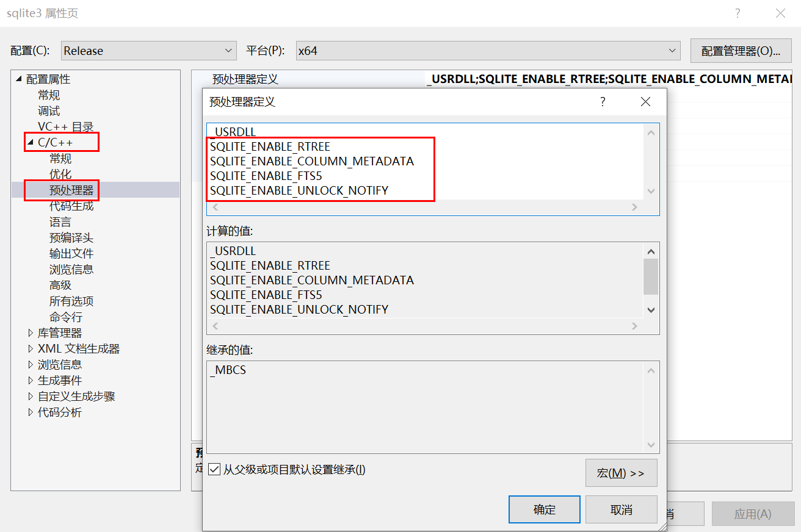This screenshot has height=532, width=801.
Task: Click the help icon in the sqlite3 属性页 title bar
Action: click(x=737, y=13)
